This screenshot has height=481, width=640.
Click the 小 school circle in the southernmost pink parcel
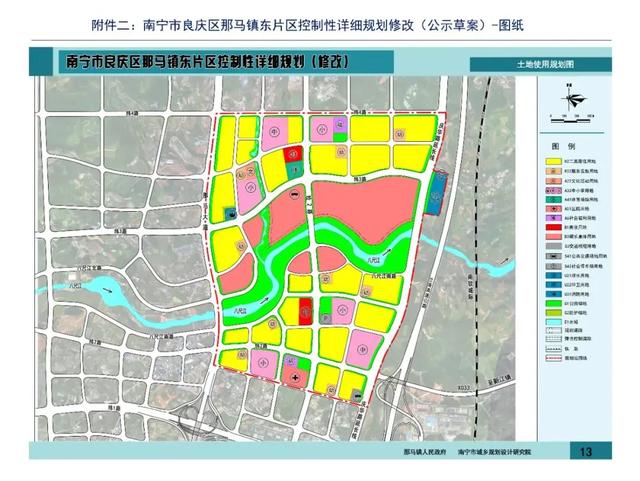[264, 362]
